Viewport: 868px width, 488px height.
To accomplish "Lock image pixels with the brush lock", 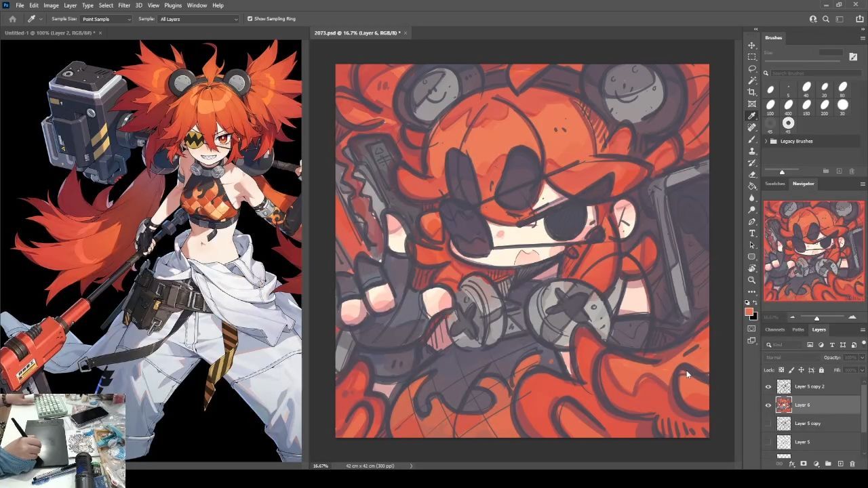I will pos(791,370).
